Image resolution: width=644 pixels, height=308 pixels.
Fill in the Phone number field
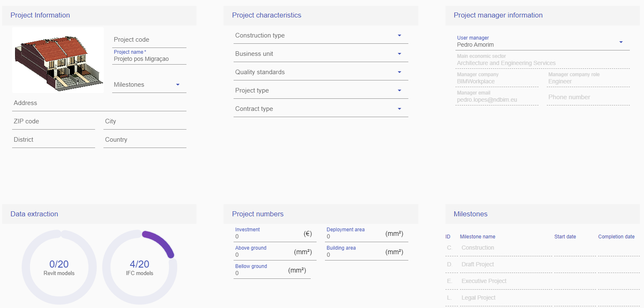[x=588, y=97]
